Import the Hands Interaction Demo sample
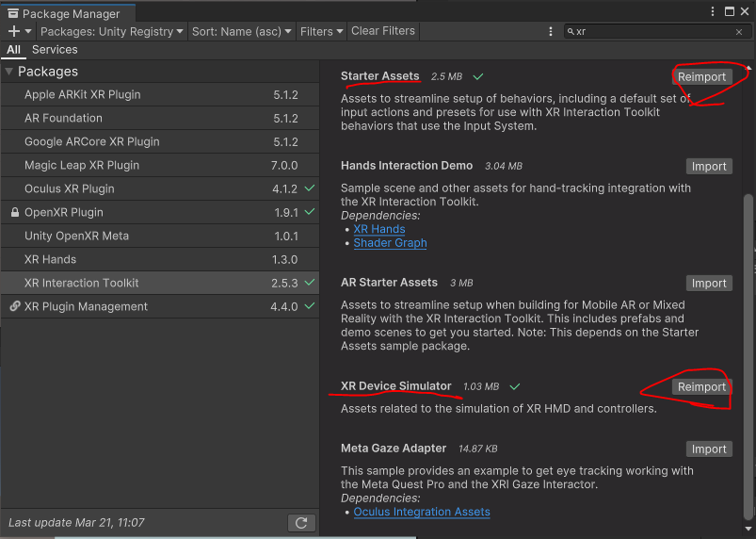The image size is (756, 539). (x=709, y=167)
